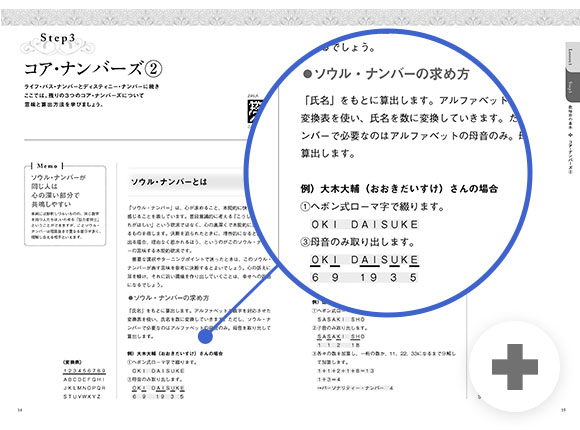Screen dimensions: 580x430
Task: Click page number 14 at bottom left
Action: [x=20, y=410]
